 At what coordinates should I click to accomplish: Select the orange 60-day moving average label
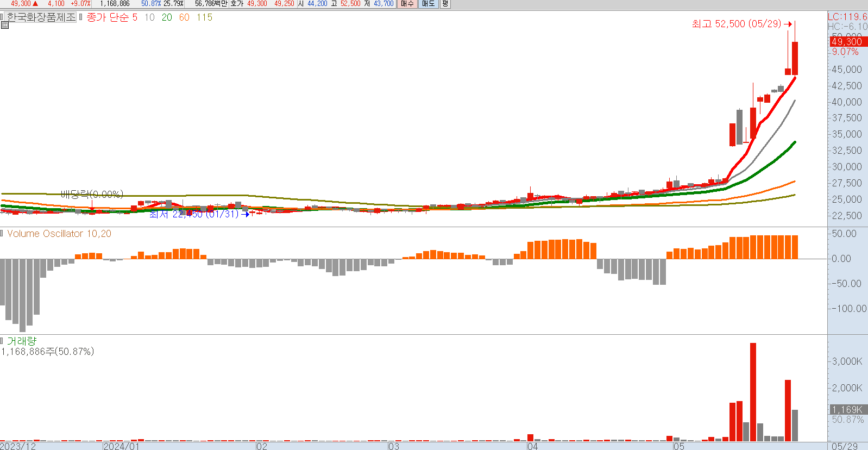click(184, 17)
